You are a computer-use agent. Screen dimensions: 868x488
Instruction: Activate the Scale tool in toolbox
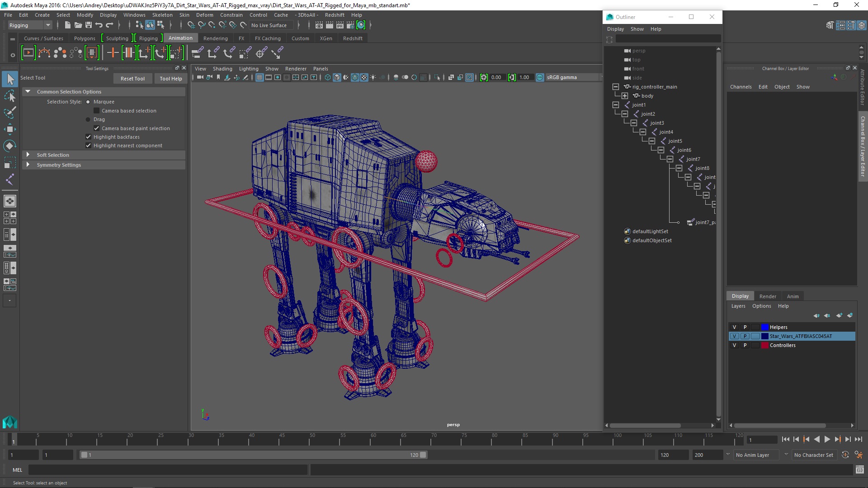tap(10, 162)
